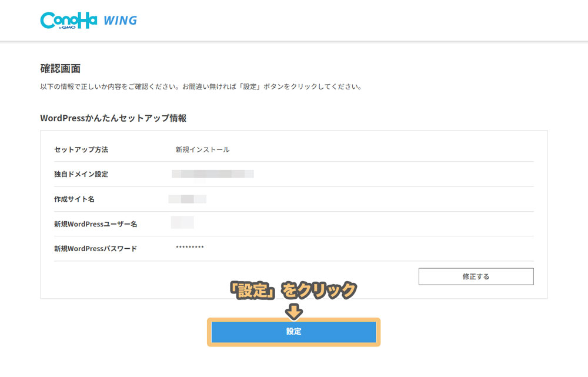Click the orange down arrow annotation
Screen dimensions: 588x377
[293, 311]
